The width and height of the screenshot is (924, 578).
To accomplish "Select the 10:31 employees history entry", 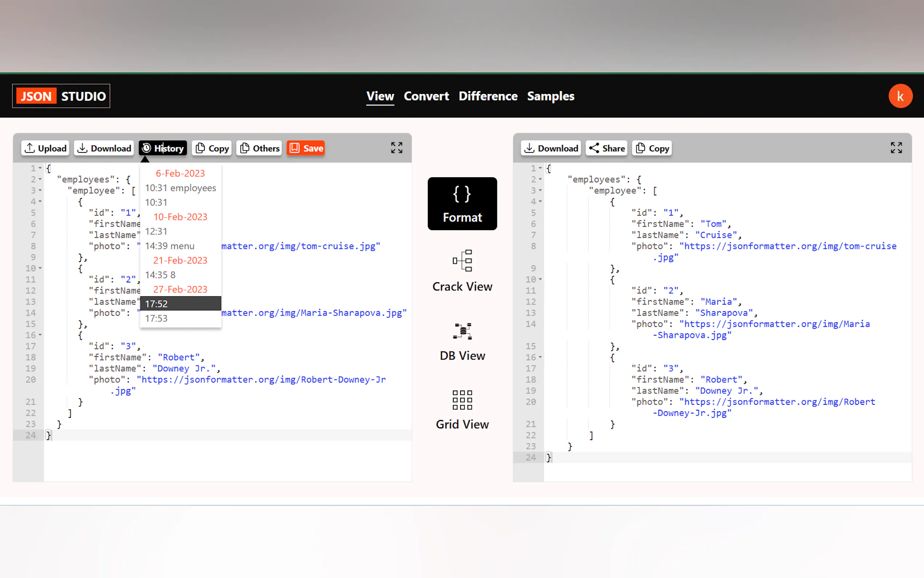I will point(180,188).
